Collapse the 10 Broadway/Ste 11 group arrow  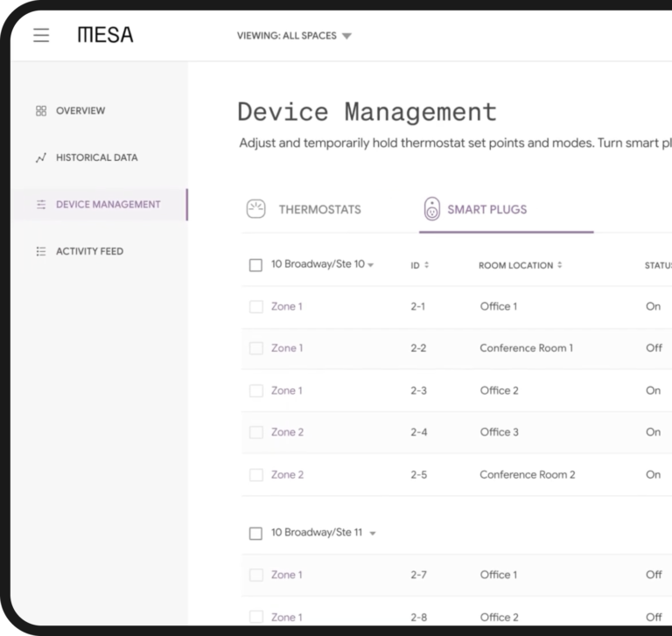tap(373, 534)
